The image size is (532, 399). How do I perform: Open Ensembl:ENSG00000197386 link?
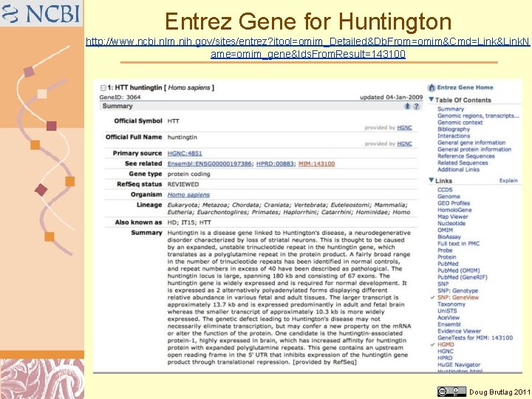coord(209,164)
